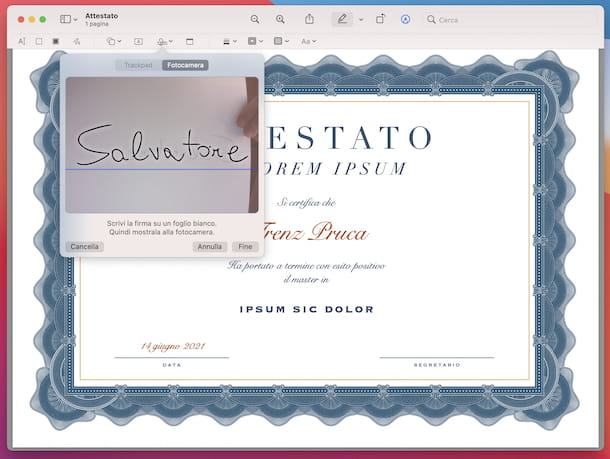
Task: Open the sidebar view options dropdown
Action: click(x=68, y=19)
